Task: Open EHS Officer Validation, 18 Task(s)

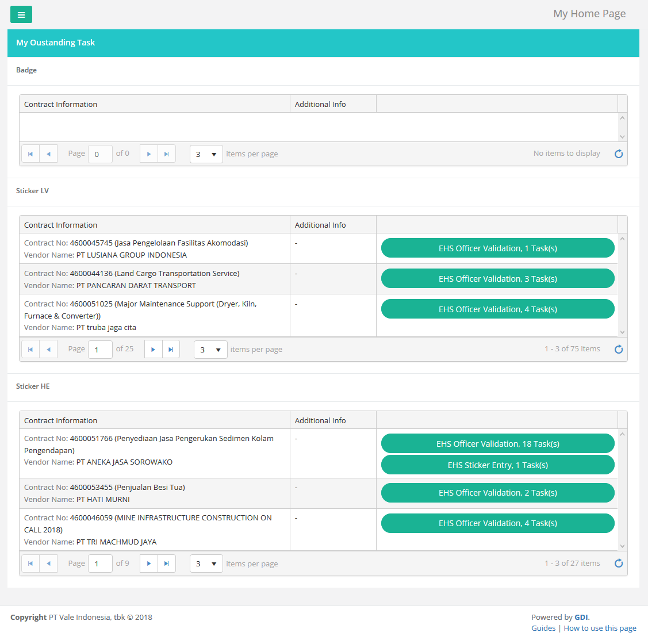Action: (497, 444)
